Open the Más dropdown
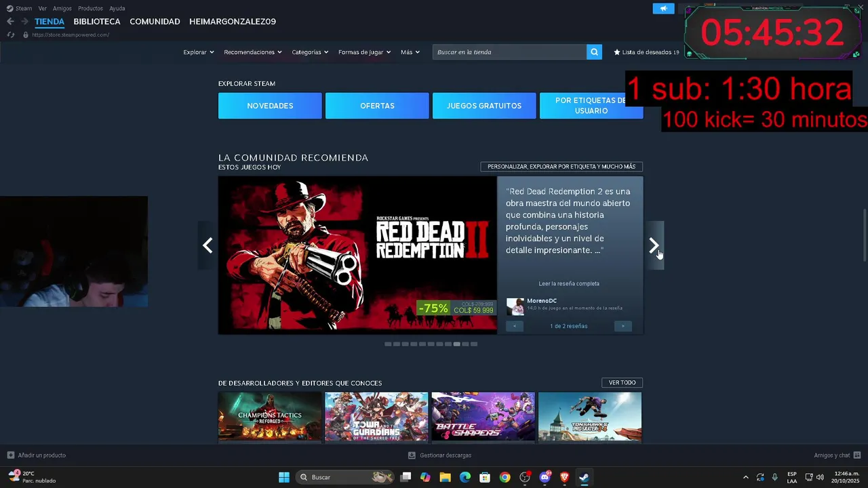This screenshot has width=868, height=488. pos(410,52)
